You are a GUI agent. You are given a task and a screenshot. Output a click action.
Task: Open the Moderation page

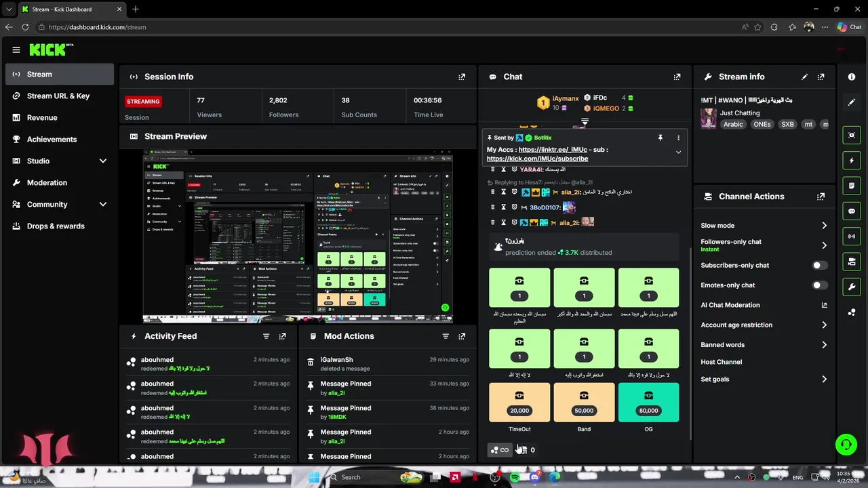60,183
